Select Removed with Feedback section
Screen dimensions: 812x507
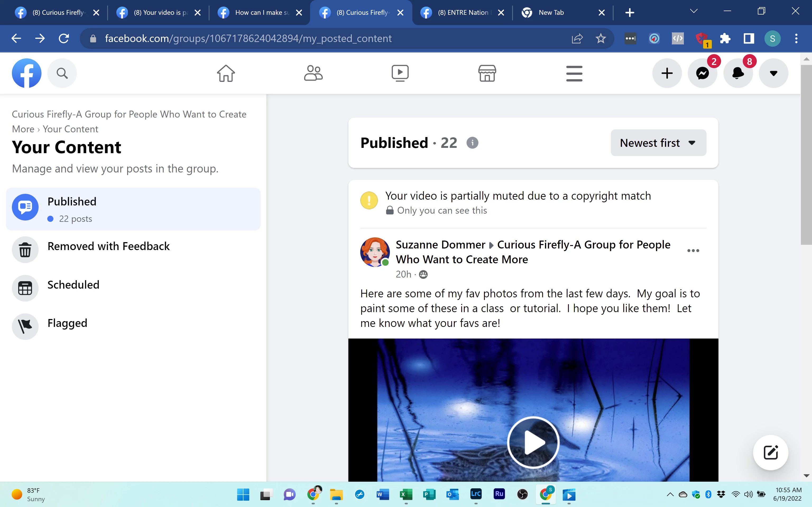click(x=108, y=246)
